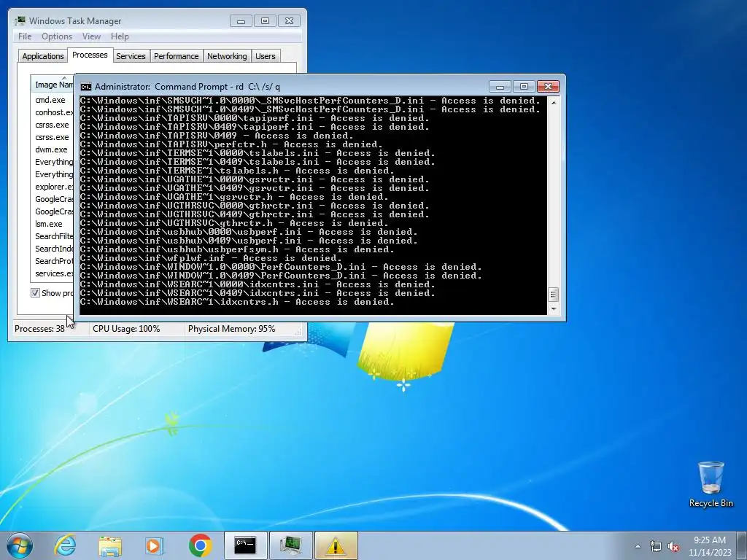Select conhost.exe process row

click(x=53, y=112)
